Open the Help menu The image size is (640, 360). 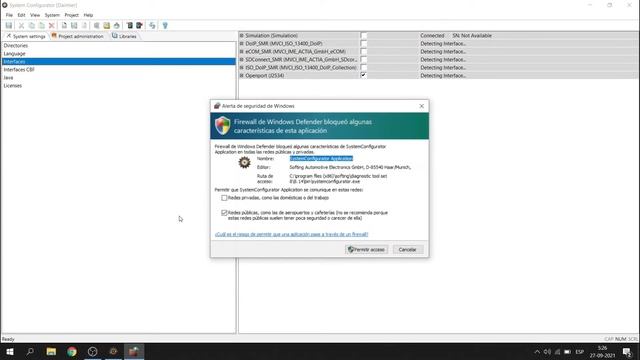88,15
